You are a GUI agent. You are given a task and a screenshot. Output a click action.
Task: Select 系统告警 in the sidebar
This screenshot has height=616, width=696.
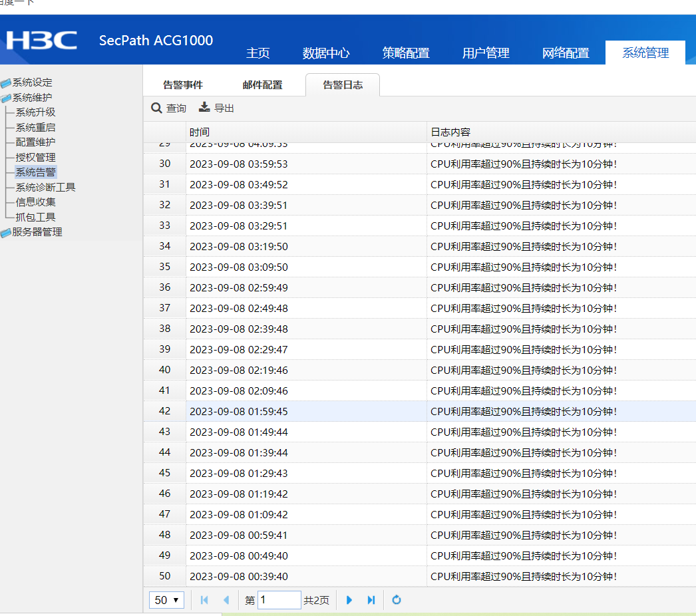pyautogui.click(x=35, y=172)
